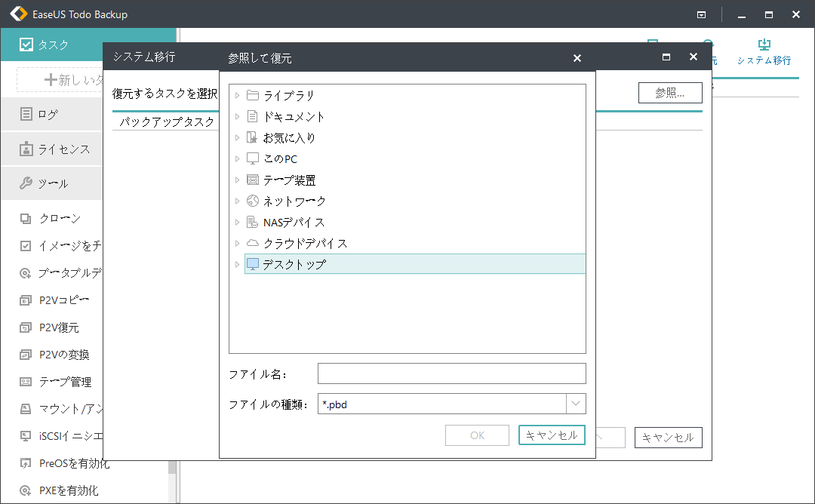Click the PreOSを有効化 icon
Image resolution: width=815 pixels, height=504 pixels.
point(26,463)
